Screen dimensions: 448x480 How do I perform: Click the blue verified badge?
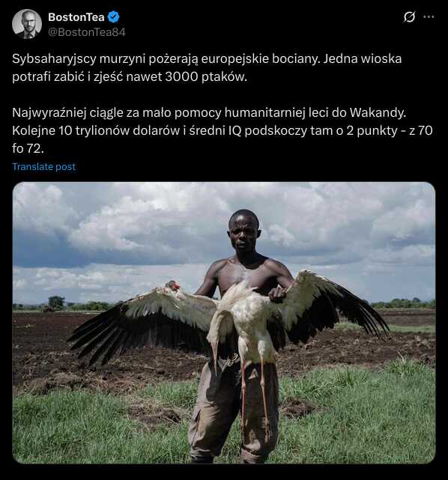[113, 16]
